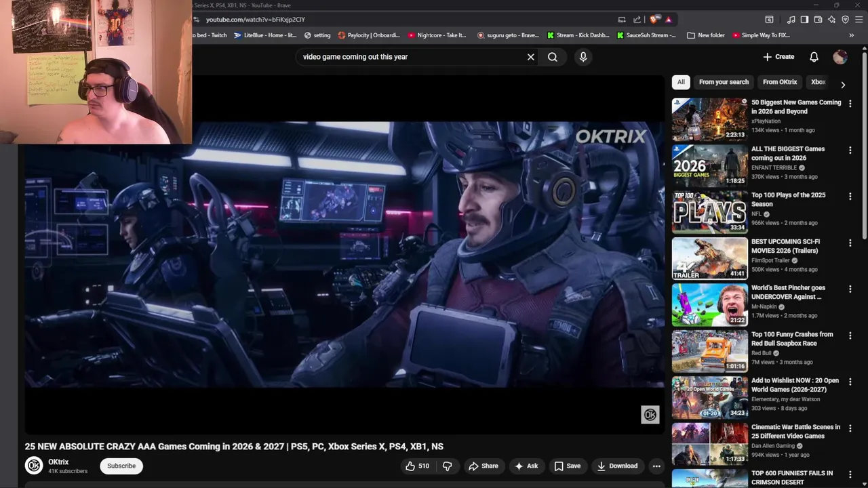Open options for World's Best Pincher video

click(850, 289)
